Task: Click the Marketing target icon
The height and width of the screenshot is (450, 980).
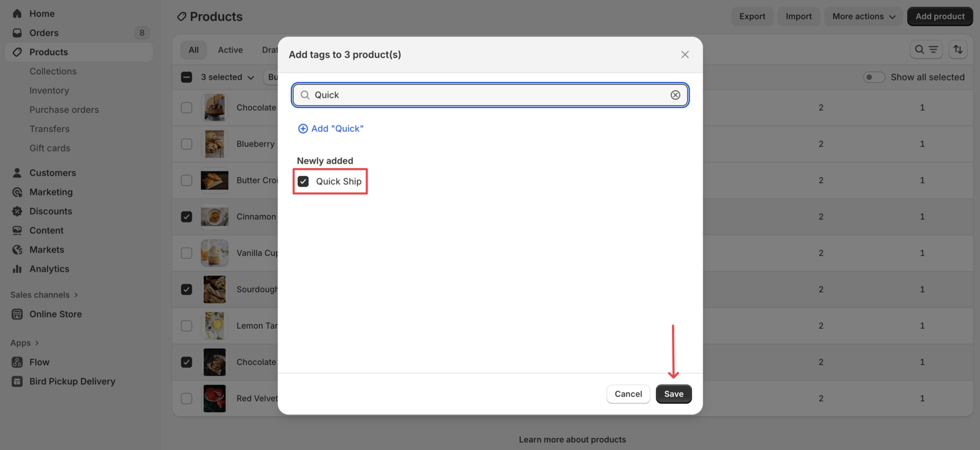Action: point(17,192)
